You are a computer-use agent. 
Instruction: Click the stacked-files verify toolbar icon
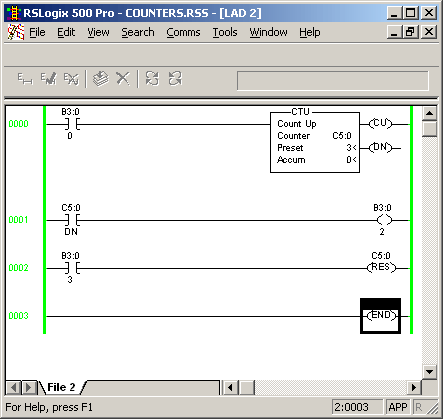coord(101,79)
